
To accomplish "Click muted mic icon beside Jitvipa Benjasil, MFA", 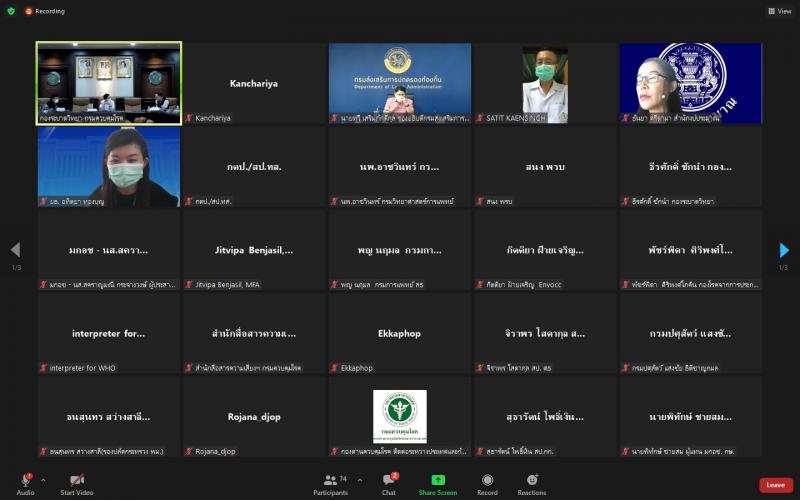I will pyautogui.click(x=189, y=285).
